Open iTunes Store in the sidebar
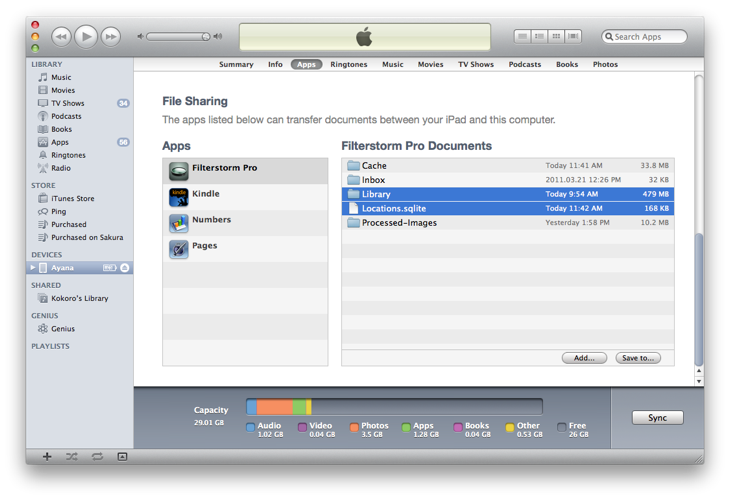Screen dimensions: 730x500 72,198
